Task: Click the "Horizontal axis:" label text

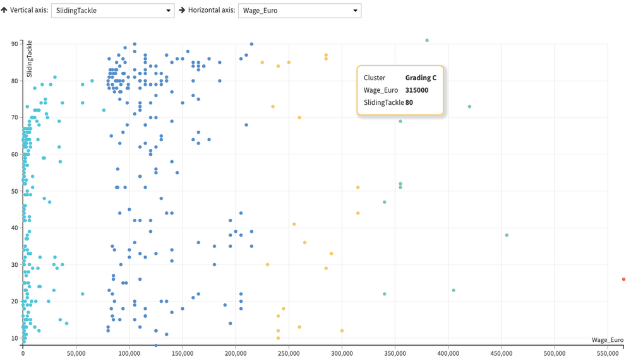Action: 212,11
